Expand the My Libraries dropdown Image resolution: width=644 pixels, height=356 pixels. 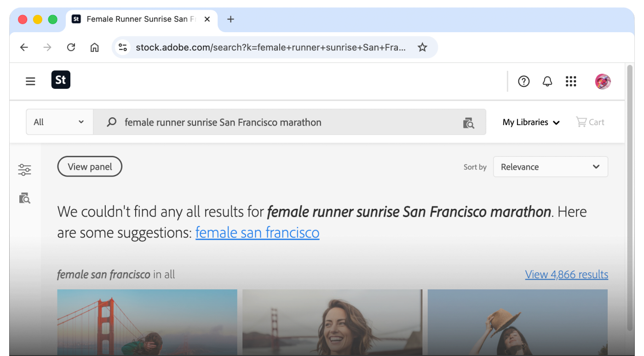(x=531, y=122)
